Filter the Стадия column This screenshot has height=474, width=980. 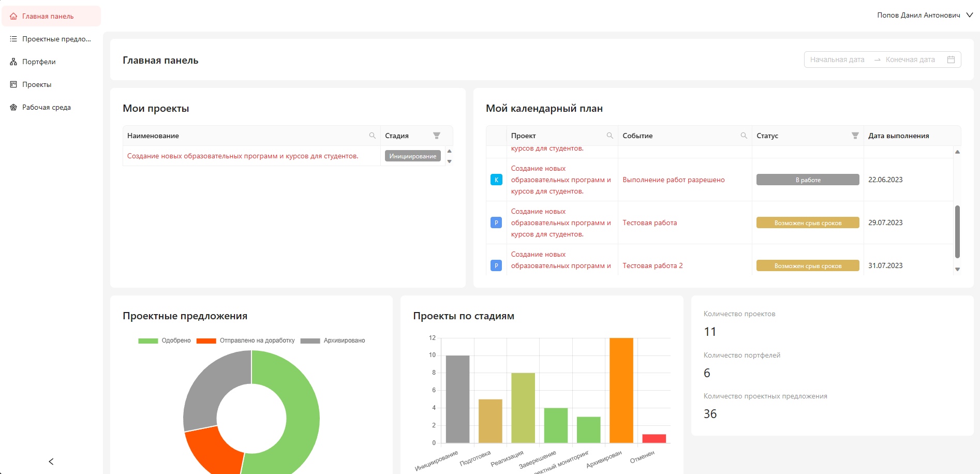(437, 136)
